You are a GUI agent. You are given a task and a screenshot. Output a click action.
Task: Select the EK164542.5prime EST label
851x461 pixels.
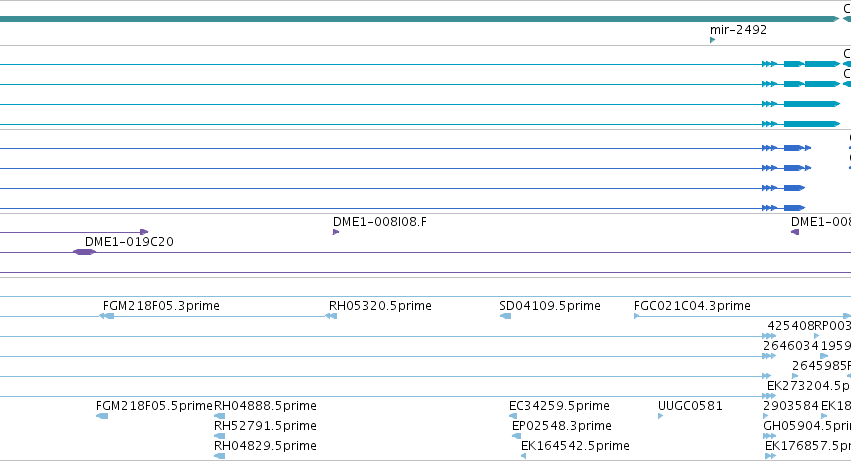(x=575, y=446)
